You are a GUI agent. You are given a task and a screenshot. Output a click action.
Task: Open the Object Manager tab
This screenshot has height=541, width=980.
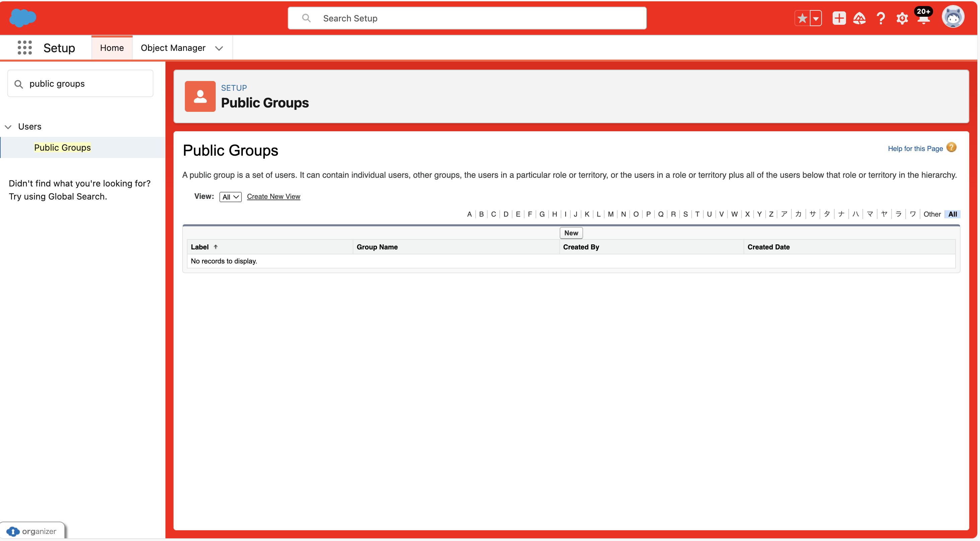(173, 48)
